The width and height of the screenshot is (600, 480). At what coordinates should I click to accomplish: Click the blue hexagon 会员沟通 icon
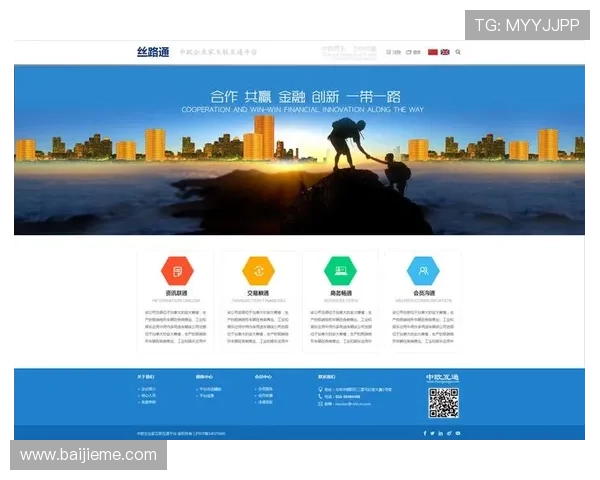pyautogui.click(x=423, y=271)
